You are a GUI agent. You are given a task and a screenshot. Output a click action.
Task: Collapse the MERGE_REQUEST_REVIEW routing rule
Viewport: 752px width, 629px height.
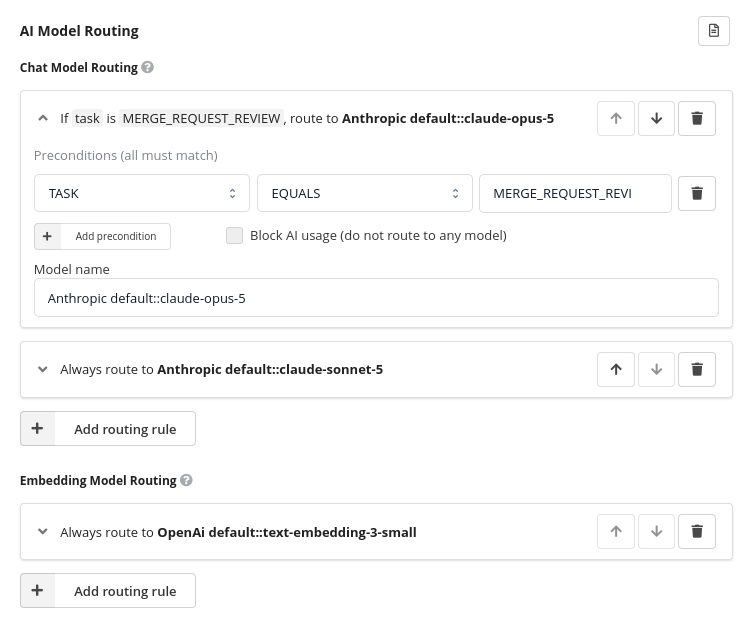(43, 118)
